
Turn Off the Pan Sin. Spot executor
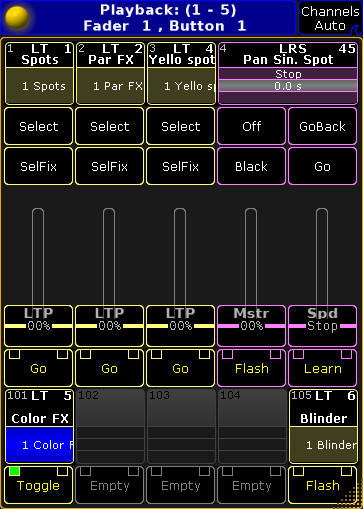[x=251, y=126]
